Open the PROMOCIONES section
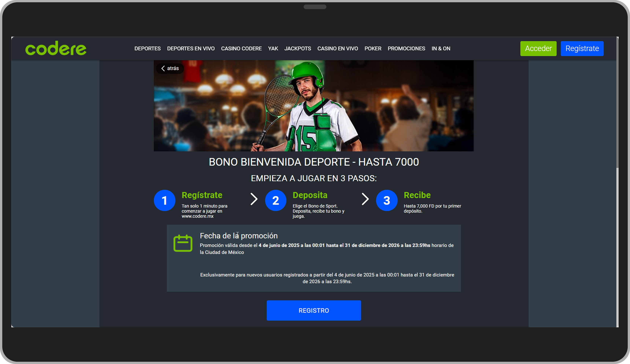 406,49
